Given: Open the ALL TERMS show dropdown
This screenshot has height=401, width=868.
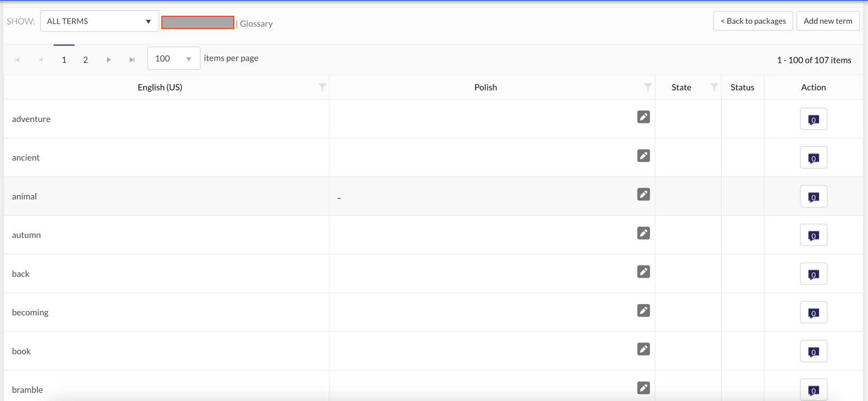Looking at the screenshot, I should click(99, 21).
